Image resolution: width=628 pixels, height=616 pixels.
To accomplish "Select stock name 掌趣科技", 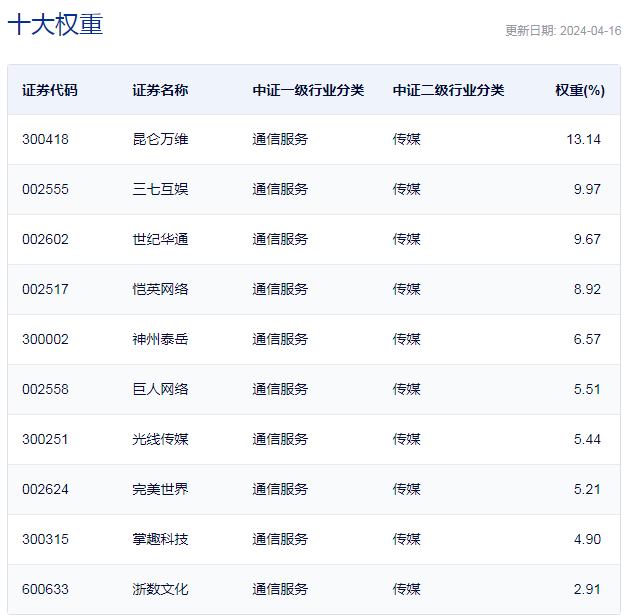I will coord(160,540).
